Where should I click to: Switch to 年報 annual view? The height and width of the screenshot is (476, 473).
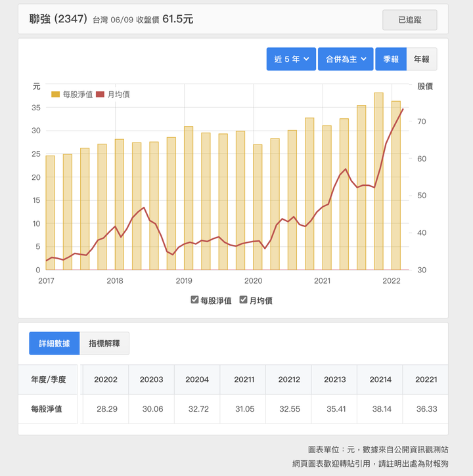[422, 59]
